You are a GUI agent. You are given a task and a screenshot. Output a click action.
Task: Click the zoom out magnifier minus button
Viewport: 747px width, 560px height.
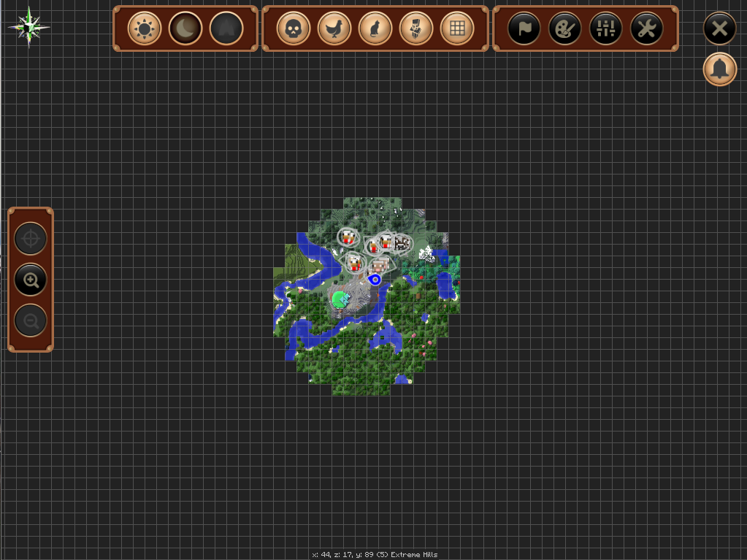click(31, 321)
